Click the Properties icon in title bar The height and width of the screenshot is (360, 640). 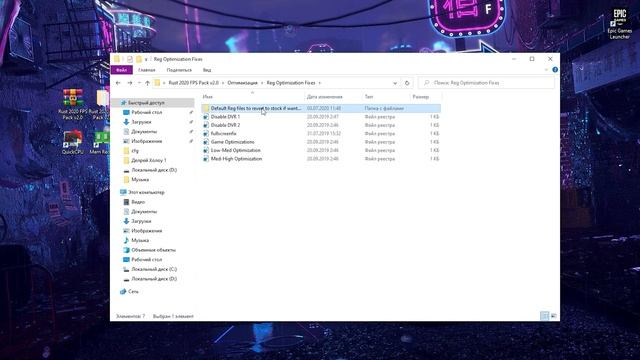(130, 59)
